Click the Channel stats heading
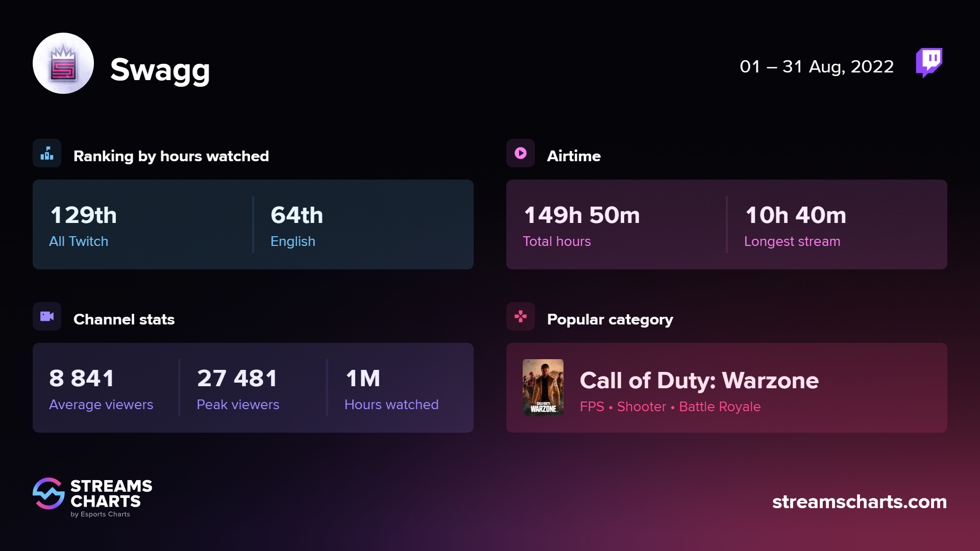The width and height of the screenshot is (980, 551). pos(124,319)
